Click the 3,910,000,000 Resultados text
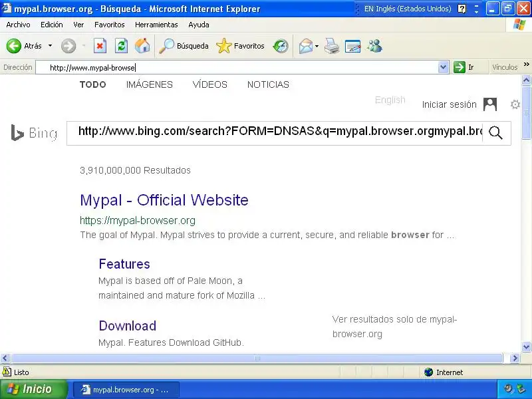 (135, 170)
